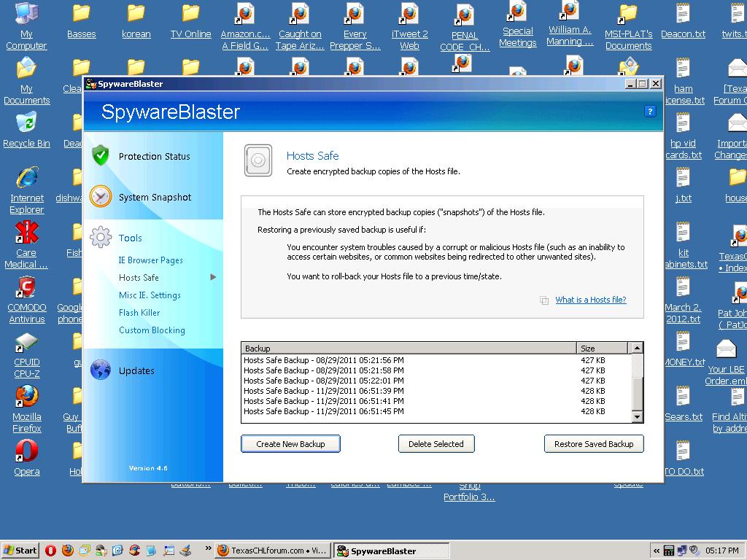This screenshot has height=560, width=747.
Task: Select the Caught on Tape Ariz... shortcut
Action: [x=300, y=14]
